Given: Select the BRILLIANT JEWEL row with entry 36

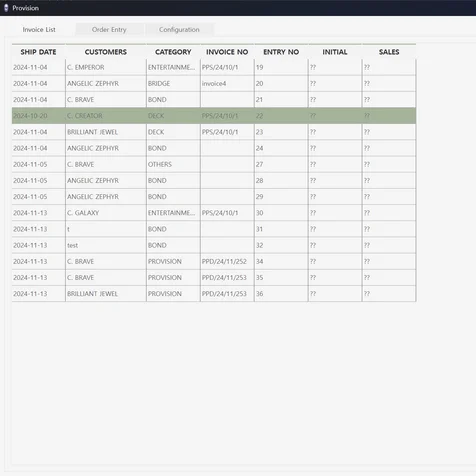Looking at the screenshot, I should tap(214, 294).
